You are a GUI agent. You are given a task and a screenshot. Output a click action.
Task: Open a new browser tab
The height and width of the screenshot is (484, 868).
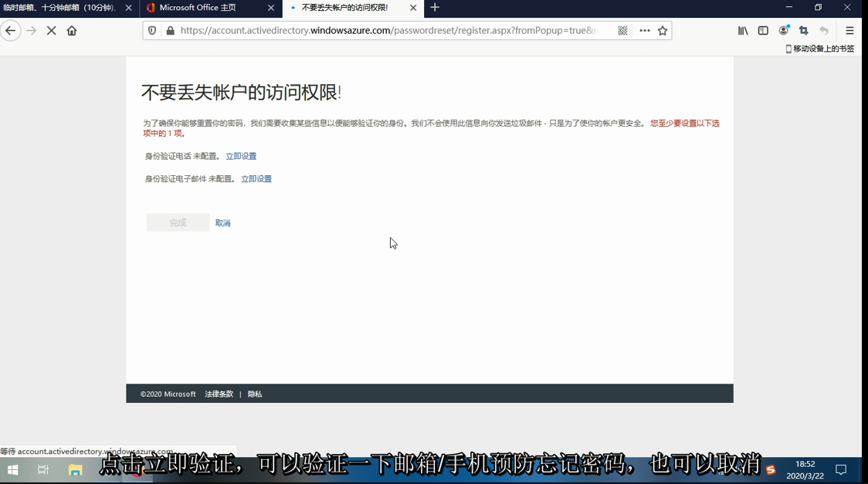[435, 8]
